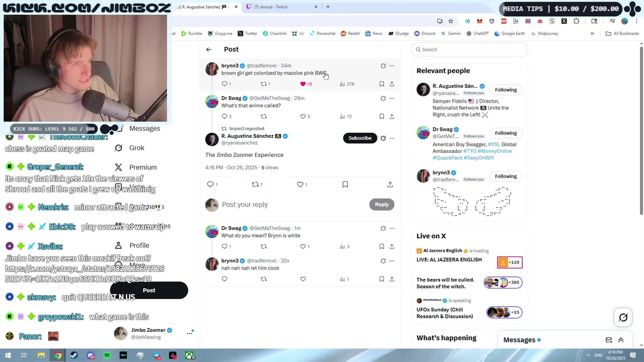The width and height of the screenshot is (644, 362).
Task: Open LIVE: AL JAZEERA ENGLISH space
Action: click(449, 260)
